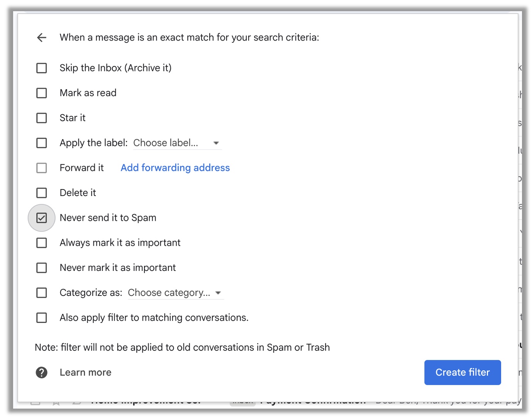This screenshot has height=419, width=532.
Task: Toggle the Forward it checkbox
Action: 42,168
